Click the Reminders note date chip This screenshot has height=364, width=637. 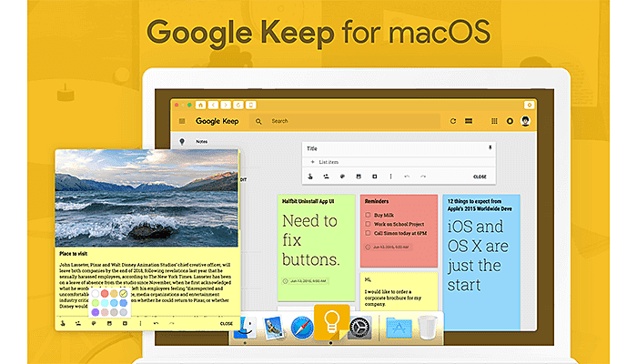pyautogui.click(x=389, y=247)
